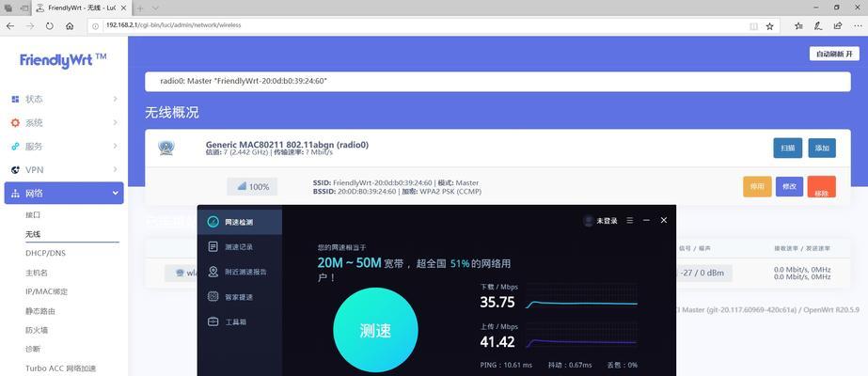Image resolution: width=868 pixels, height=376 pixels.
Task: Reload the page with the refresh icon
Action: 50,26
